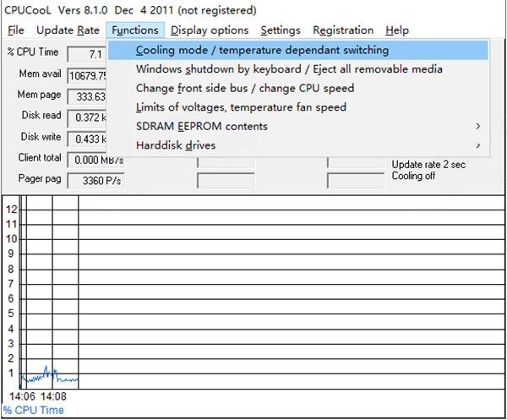Open the Registration menu
Viewport: 507px width, 420px height.
coord(343,30)
